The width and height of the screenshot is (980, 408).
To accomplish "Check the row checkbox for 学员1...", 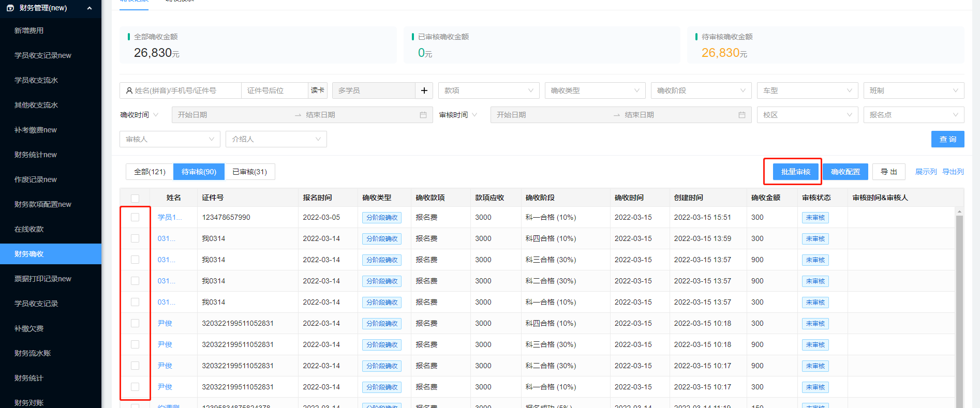I will [x=135, y=217].
